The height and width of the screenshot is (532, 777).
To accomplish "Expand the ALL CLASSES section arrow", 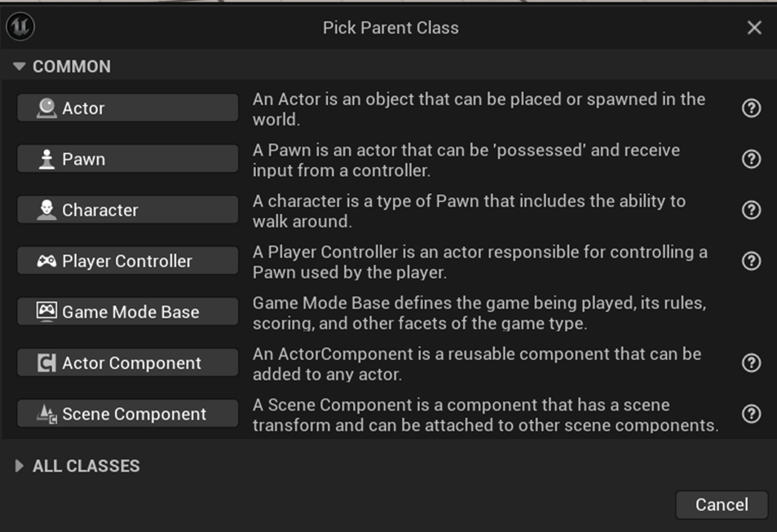I will [x=20, y=466].
